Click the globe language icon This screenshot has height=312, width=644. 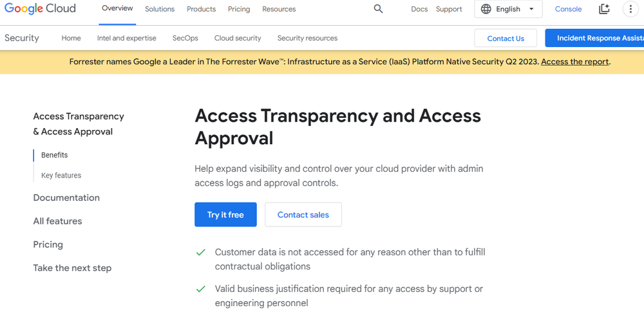click(486, 9)
